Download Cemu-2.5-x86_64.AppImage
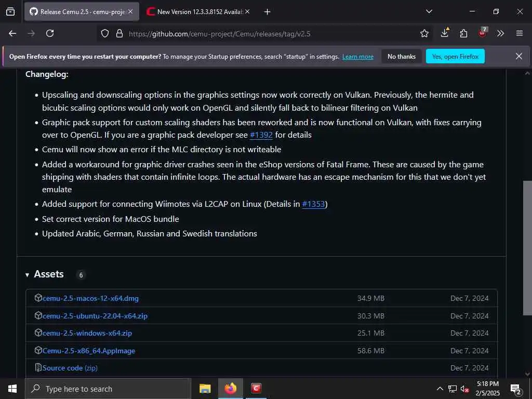 [x=88, y=351]
